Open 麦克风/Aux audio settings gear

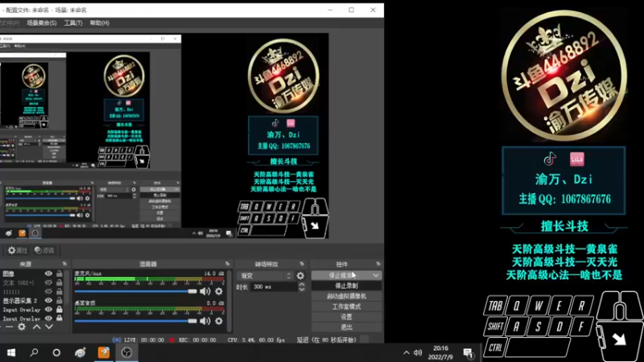219,291
